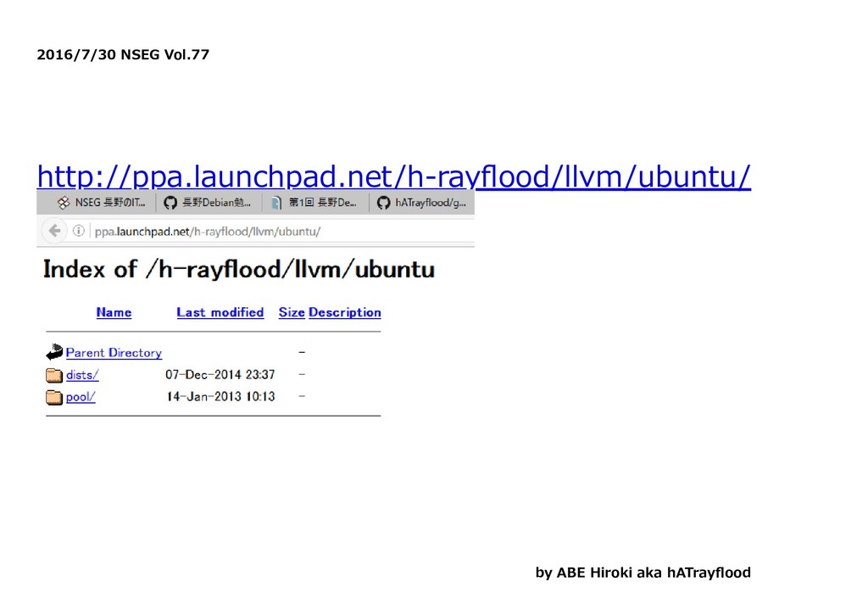The width and height of the screenshot is (868, 615).
Task: Sort listing by Name column
Action: click(x=114, y=312)
